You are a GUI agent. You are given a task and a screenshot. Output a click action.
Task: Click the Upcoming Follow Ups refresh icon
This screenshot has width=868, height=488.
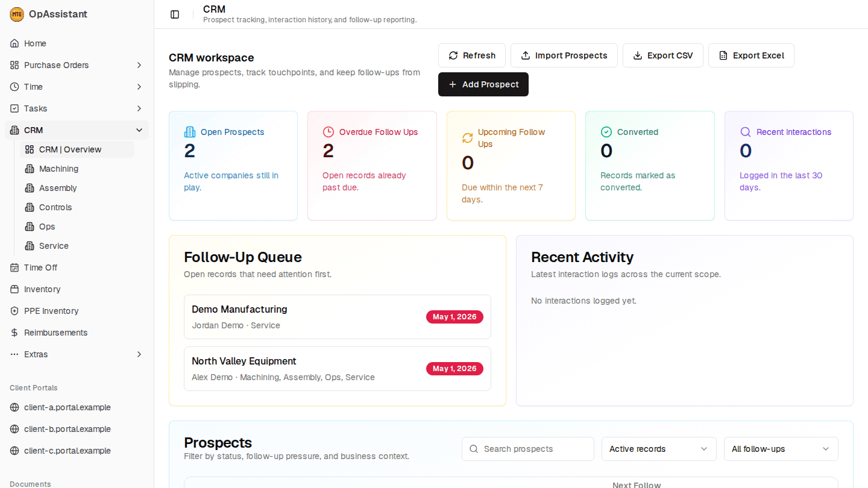point(467,138)
